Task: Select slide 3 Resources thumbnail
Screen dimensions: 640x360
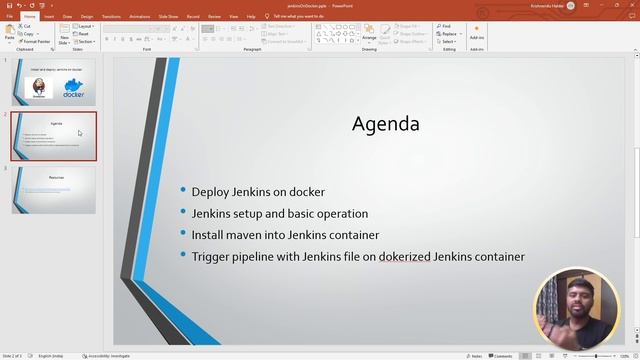Action: (54, 190)
